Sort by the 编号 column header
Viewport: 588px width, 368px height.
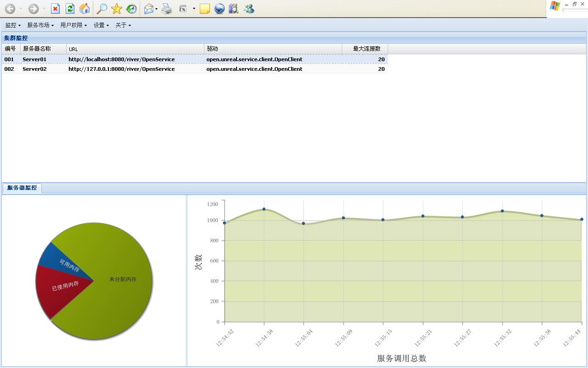(x=11, y=49)
